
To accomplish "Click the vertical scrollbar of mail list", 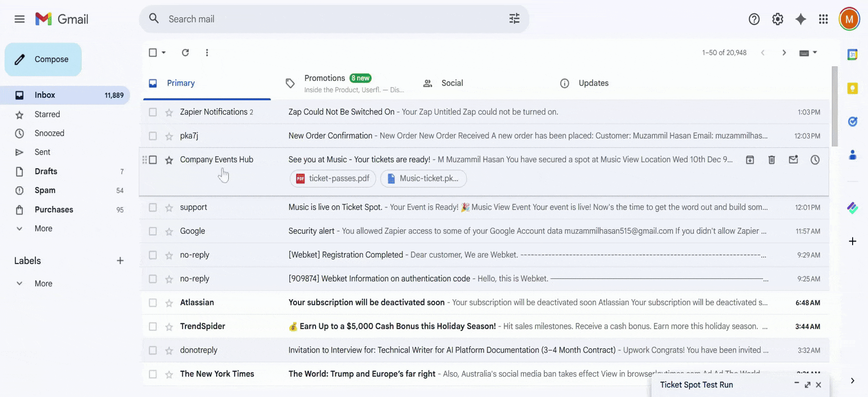I will click(835, 107).
